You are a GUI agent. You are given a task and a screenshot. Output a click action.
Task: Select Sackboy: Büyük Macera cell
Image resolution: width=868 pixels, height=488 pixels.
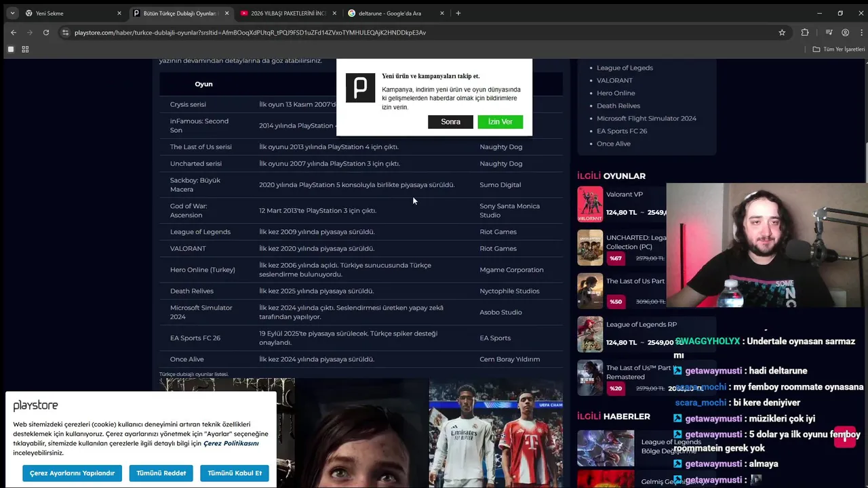click(195, 184)
